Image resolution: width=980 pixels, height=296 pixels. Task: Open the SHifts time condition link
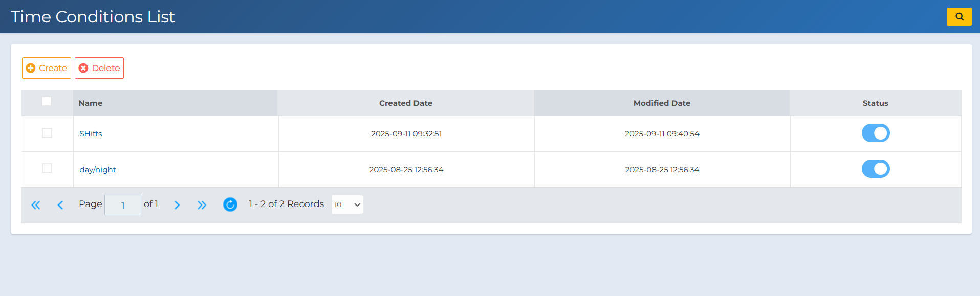tap(91, 134)
